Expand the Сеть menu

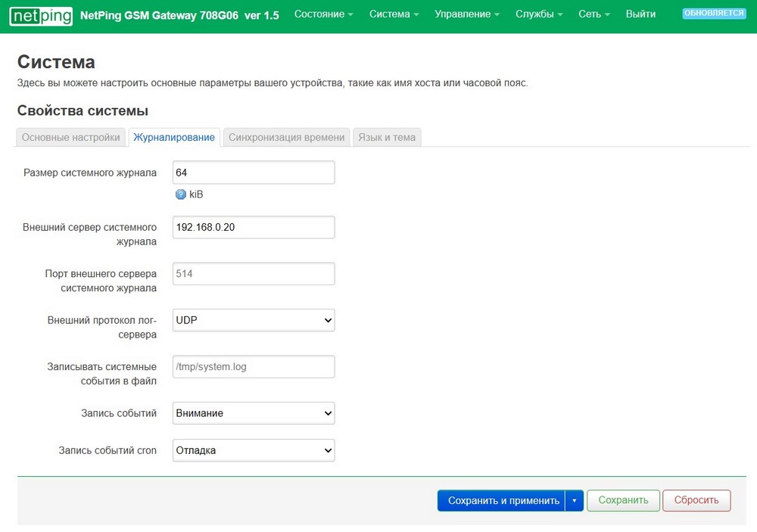pos(594,14)
